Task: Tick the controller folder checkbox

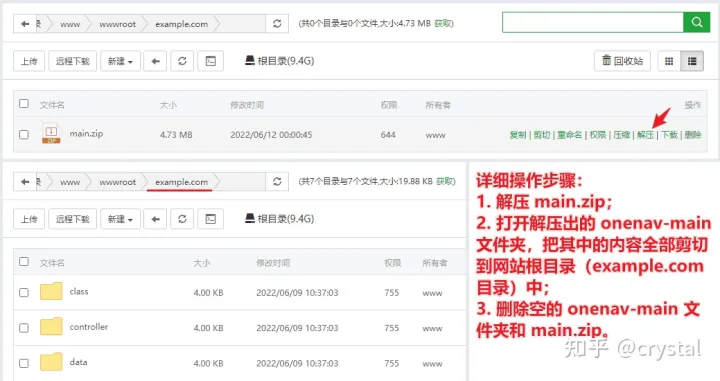Action: point(24,328)
